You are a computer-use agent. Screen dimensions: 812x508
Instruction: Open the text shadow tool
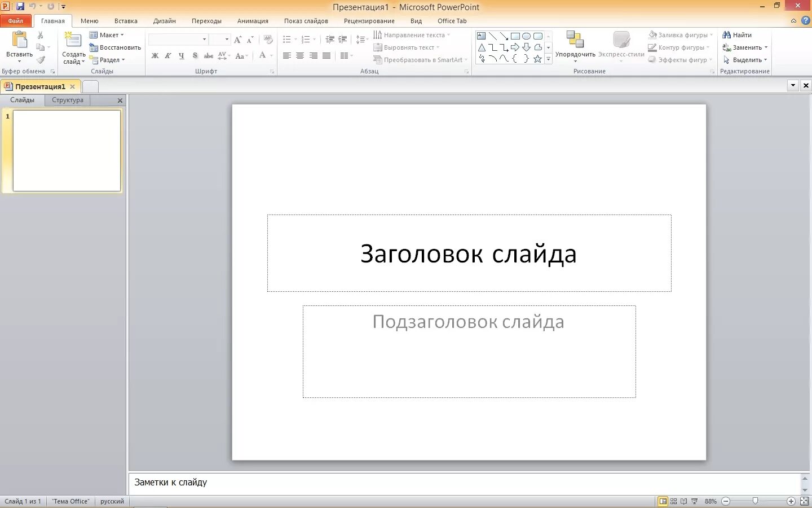pos(195,56)
